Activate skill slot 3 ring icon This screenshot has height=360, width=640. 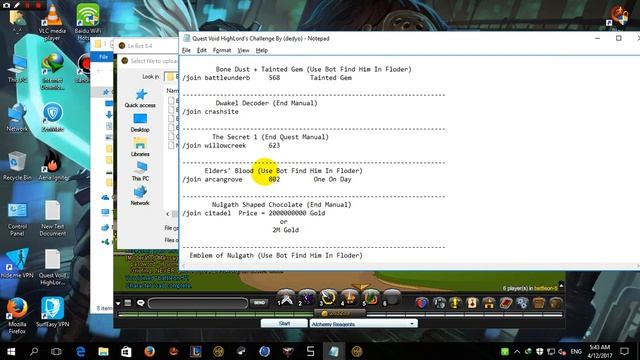point(328,298)
